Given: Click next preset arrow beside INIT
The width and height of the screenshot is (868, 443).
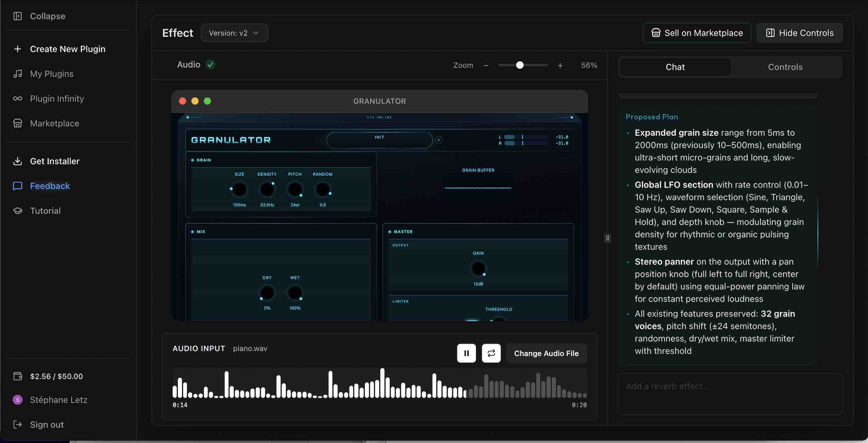Looking at the screenshot, I should click(x=439, y=140).
